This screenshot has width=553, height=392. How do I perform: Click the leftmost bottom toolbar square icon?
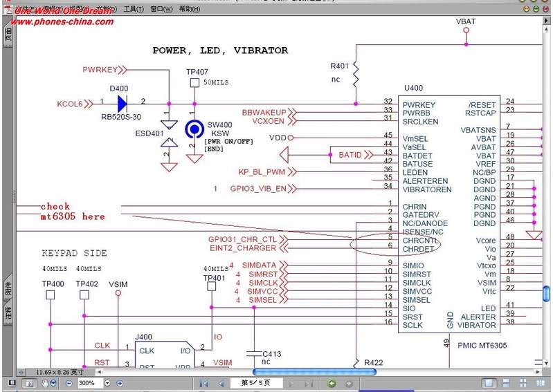[x=12, y=383]
